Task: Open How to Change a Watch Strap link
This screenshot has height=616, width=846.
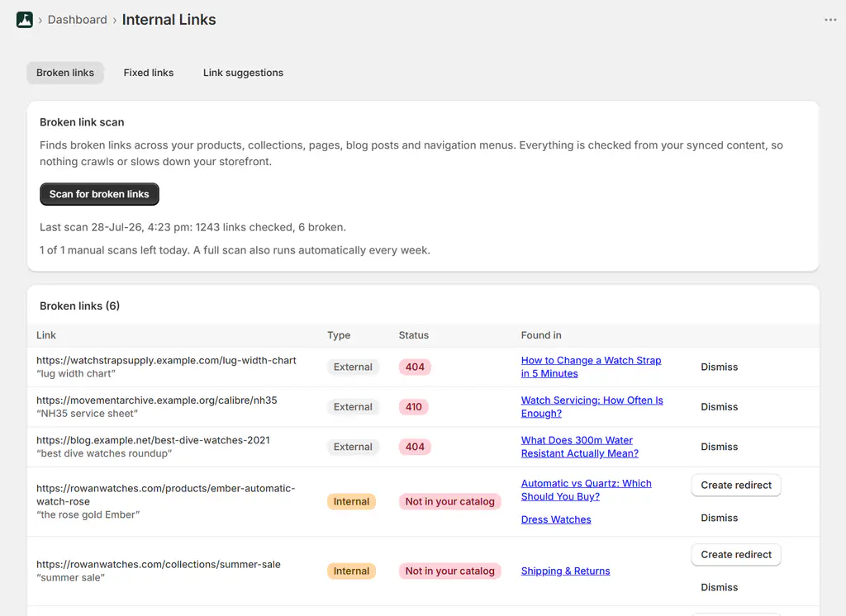Action: coord(591,367)
